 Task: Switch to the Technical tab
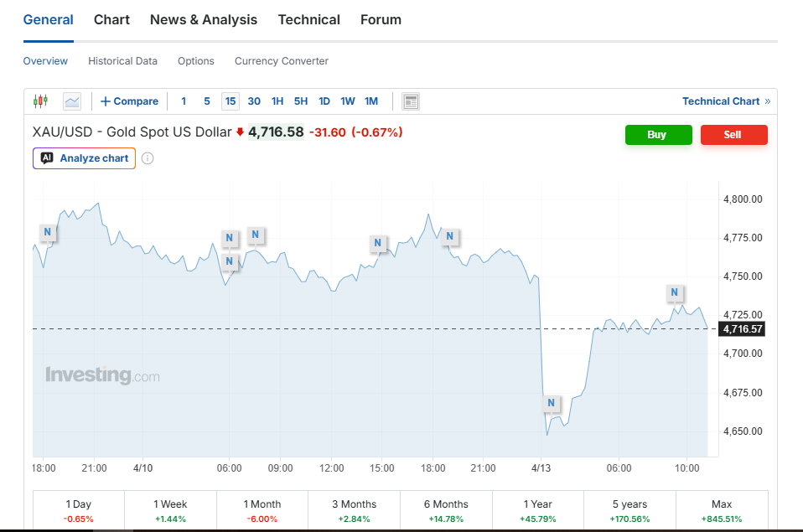(x=308, y=19)
